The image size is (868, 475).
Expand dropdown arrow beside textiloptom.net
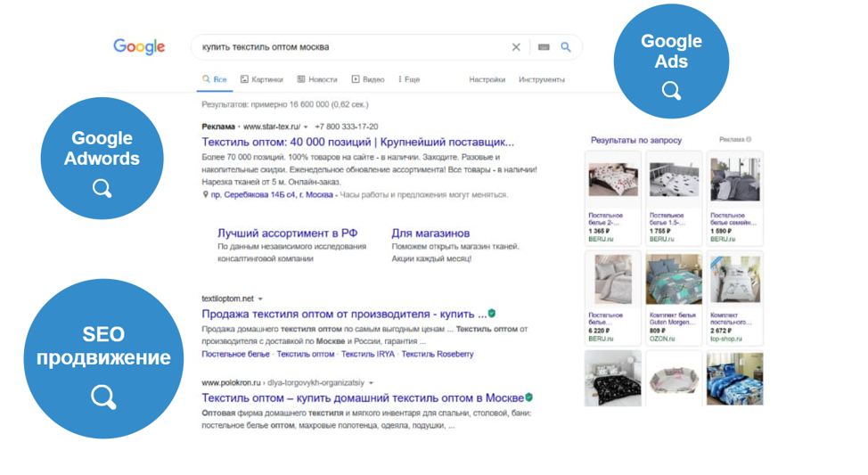click(260, 299)
